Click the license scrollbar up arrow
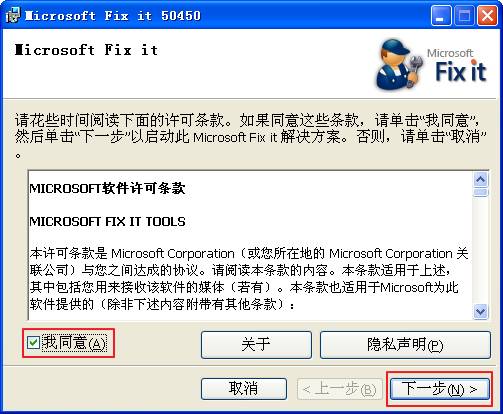Viewport: 503px width, 414px height. coord(481,180)
